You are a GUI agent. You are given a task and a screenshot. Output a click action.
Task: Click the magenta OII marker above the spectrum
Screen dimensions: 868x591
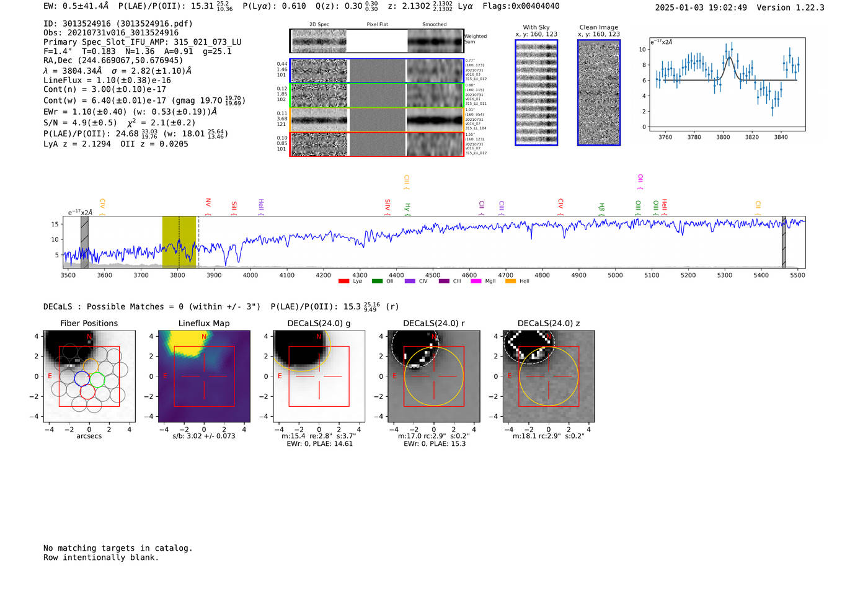(640, 182)
